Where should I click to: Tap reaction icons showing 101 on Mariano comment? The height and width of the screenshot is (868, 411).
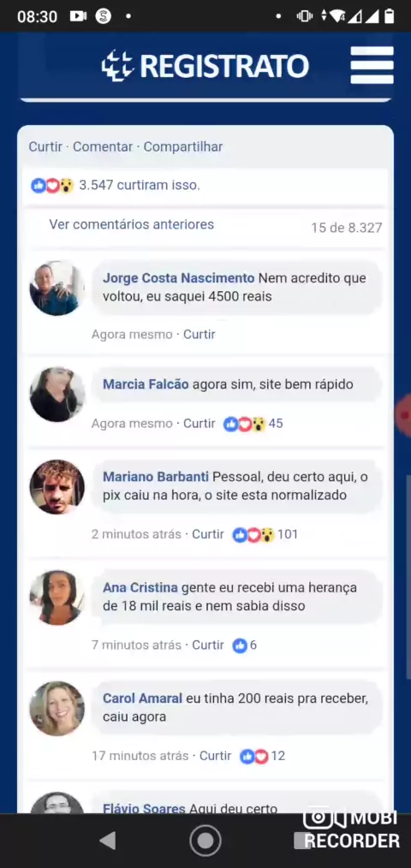(x=253, y=535)
